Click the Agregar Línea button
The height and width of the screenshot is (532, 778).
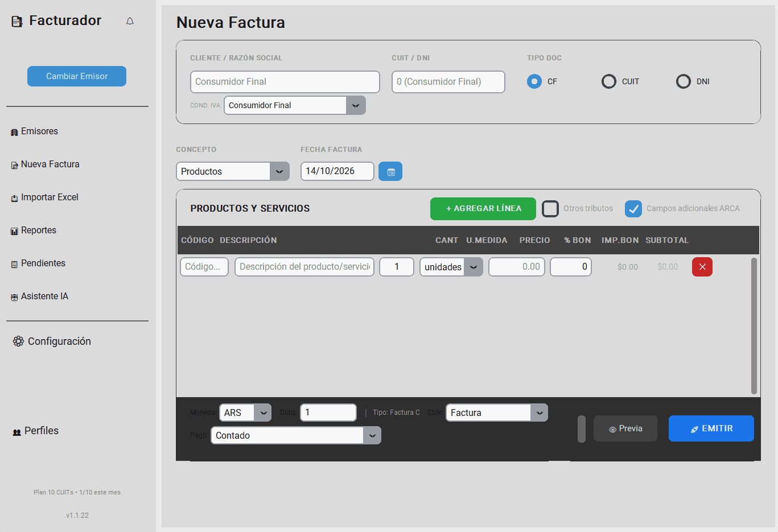click(x=483, y=209)
